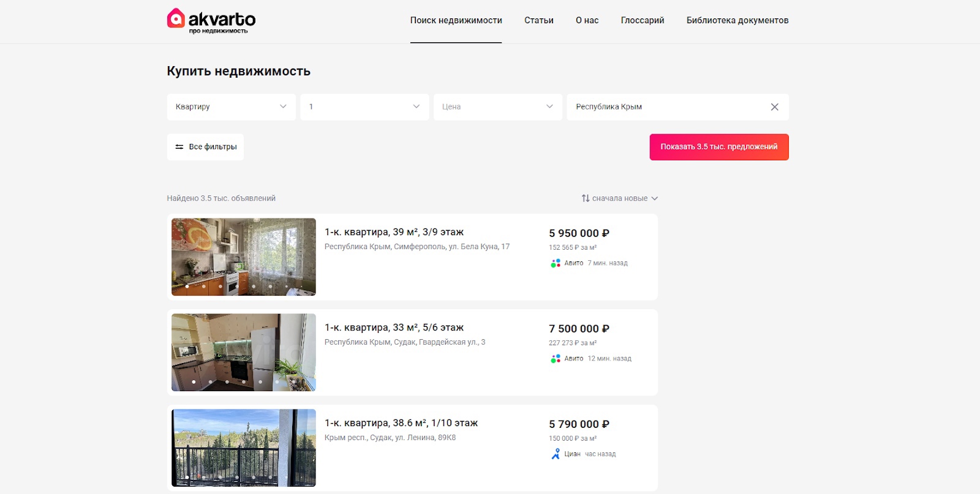The height and width of the screenshot is (494, 980).
Task: Open Все фильтры filter panel
Action: 205,147
